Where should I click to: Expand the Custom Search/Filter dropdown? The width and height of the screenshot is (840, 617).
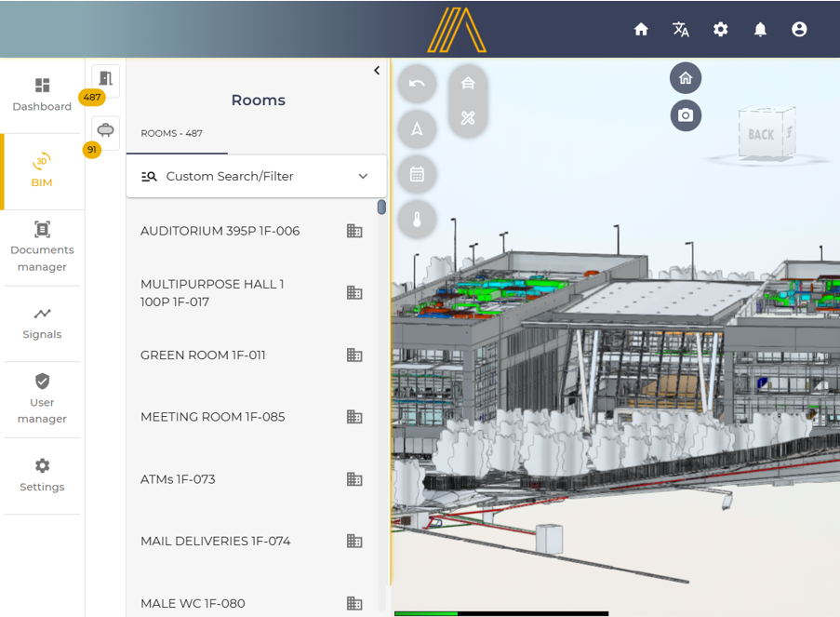[x=256, y=177]
